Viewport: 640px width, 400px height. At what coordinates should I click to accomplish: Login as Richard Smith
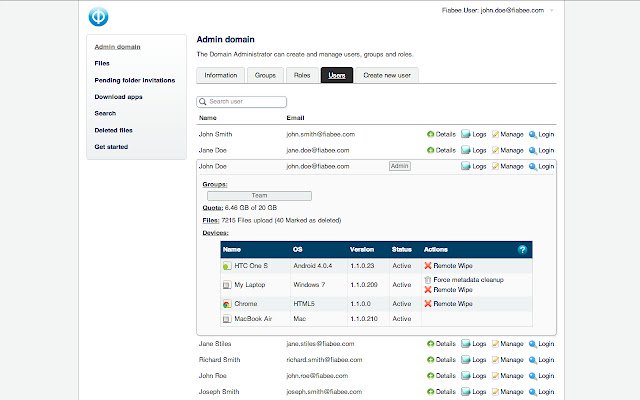[x=541, y=360]
